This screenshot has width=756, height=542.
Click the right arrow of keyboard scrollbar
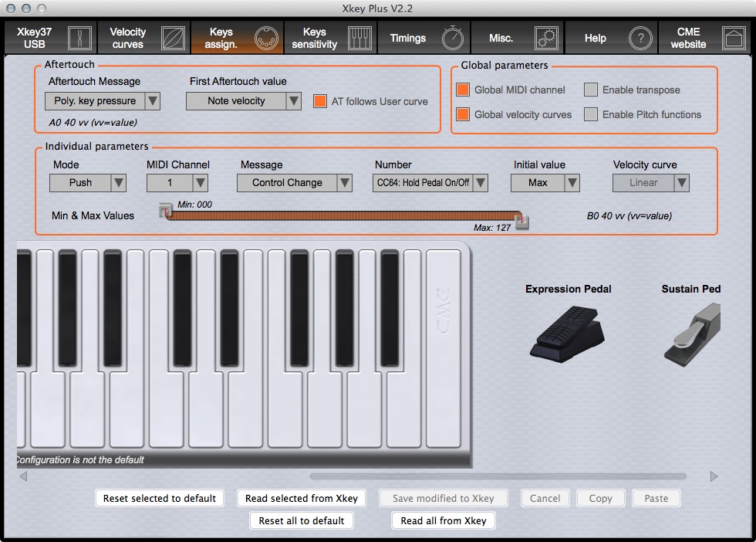[x=714, y=476]
